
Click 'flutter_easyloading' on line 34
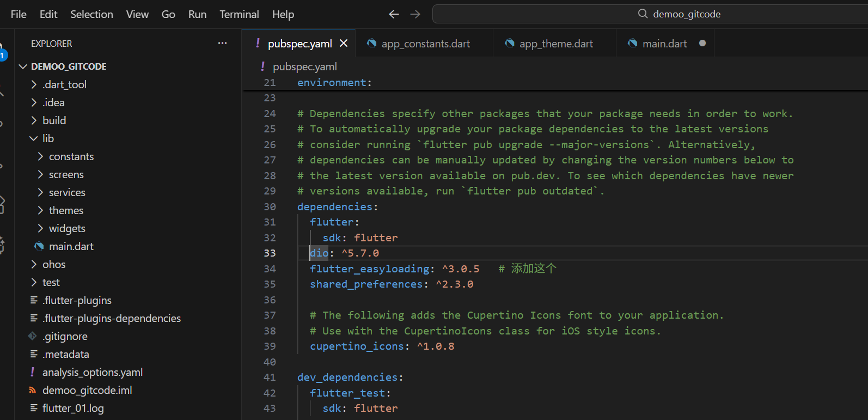point(370,269)
